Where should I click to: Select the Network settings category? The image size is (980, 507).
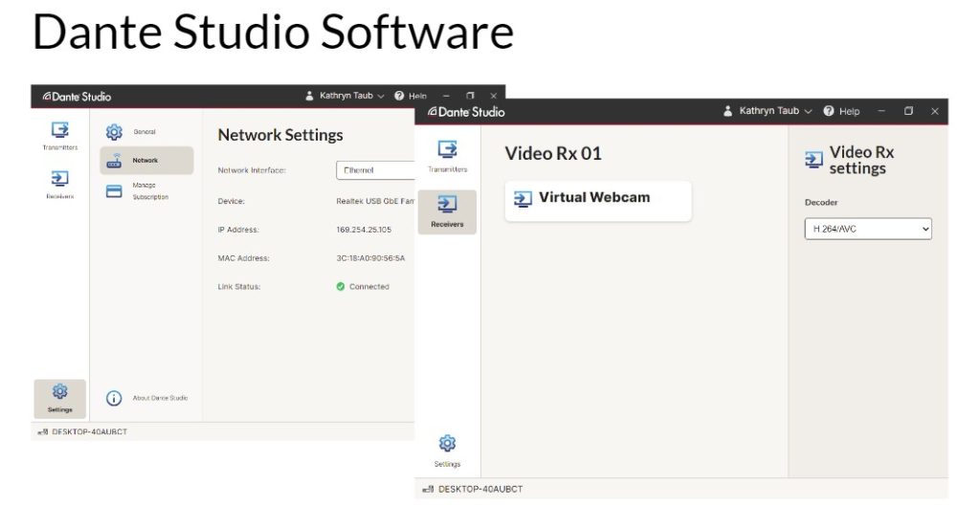(146, 161)
